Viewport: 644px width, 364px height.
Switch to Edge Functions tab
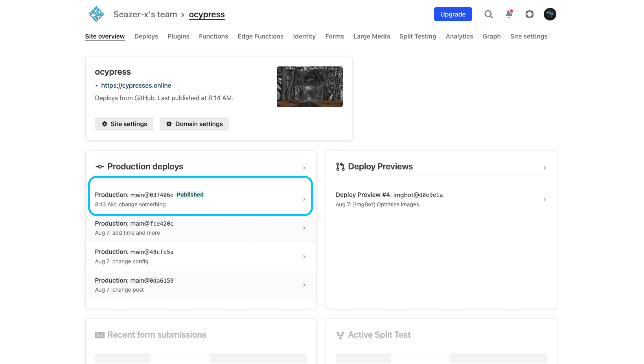[261, 36]
